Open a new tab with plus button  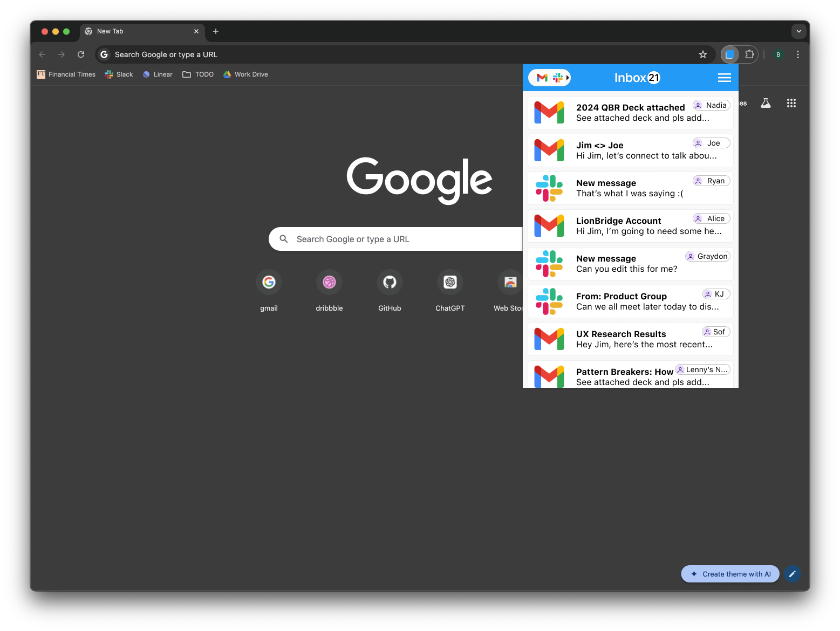pos(216,31)
